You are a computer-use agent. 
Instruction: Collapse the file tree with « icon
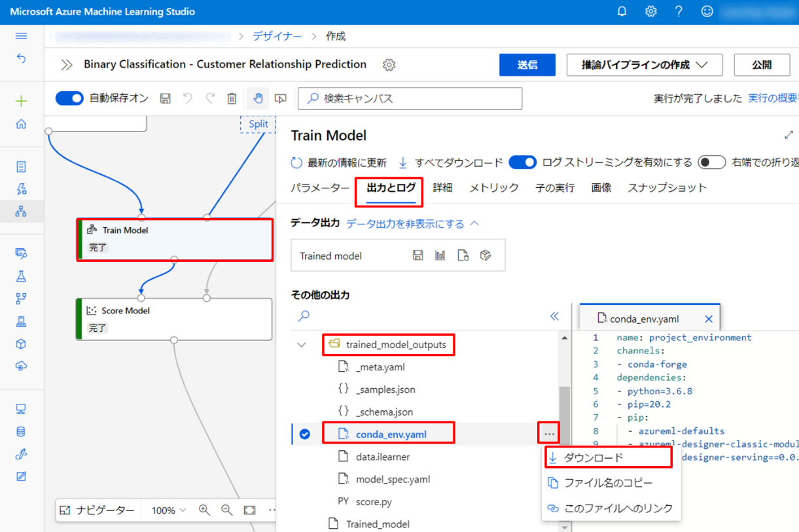click(x=554, y=316)
